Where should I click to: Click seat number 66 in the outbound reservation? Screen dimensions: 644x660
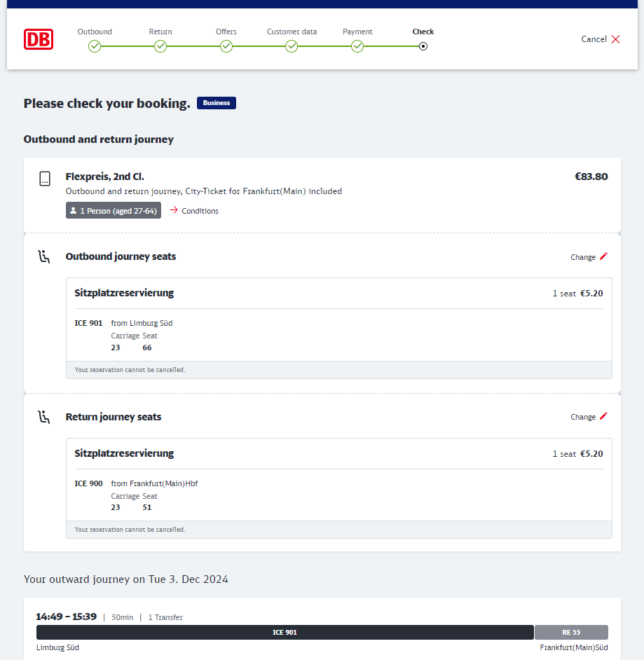[x=147, y=348]
